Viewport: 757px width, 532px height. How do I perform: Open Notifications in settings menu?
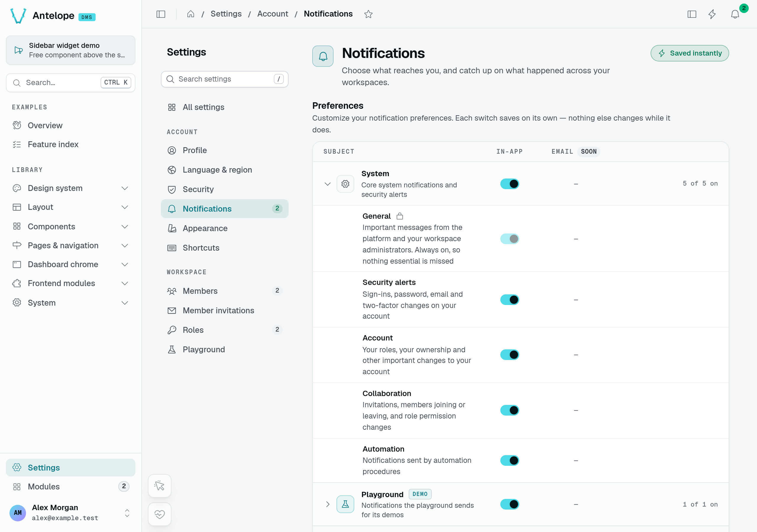tap(224, 209)
